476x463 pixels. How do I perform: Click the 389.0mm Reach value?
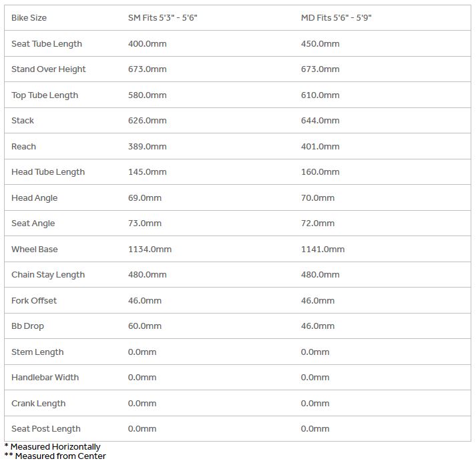coord(147,147)
